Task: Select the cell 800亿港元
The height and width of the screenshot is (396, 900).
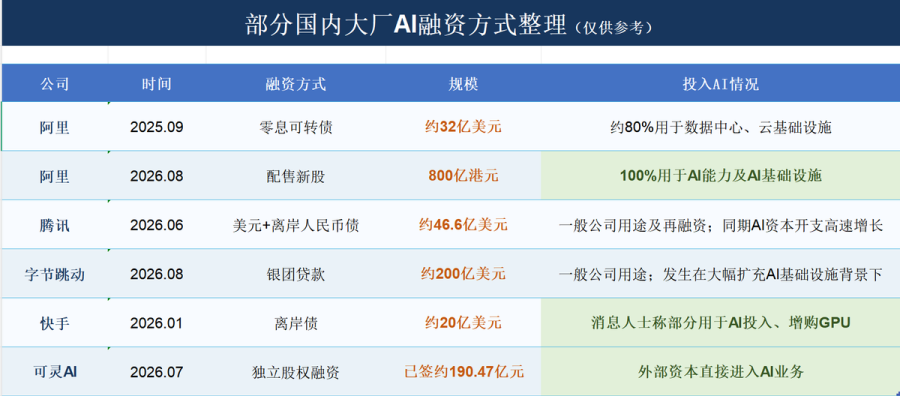Action: (463, 176)
